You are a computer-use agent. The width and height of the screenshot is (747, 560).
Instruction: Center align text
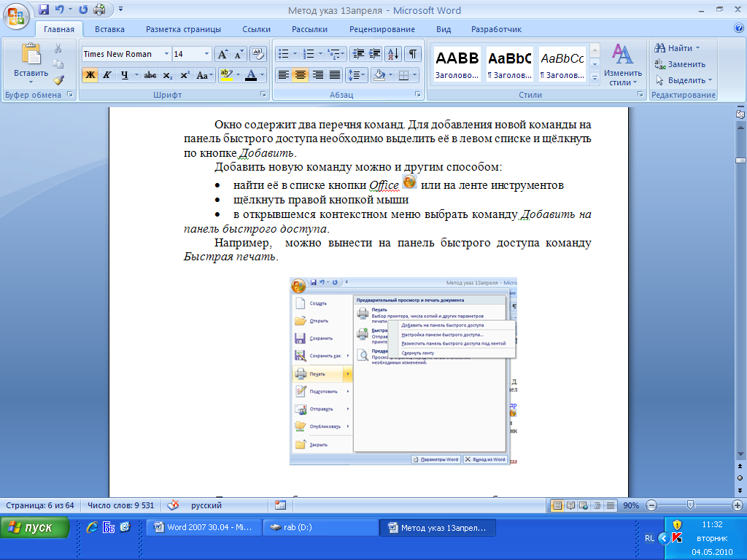click(x=300, y=75)
